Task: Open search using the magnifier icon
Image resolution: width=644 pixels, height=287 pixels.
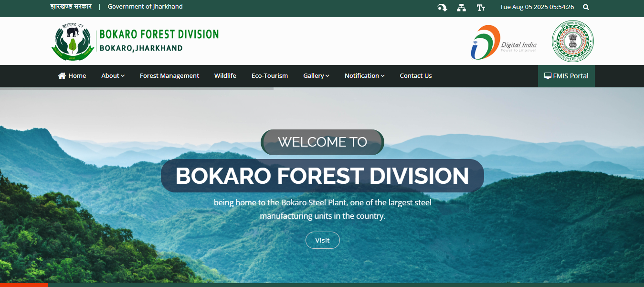Action: [586, 7]
